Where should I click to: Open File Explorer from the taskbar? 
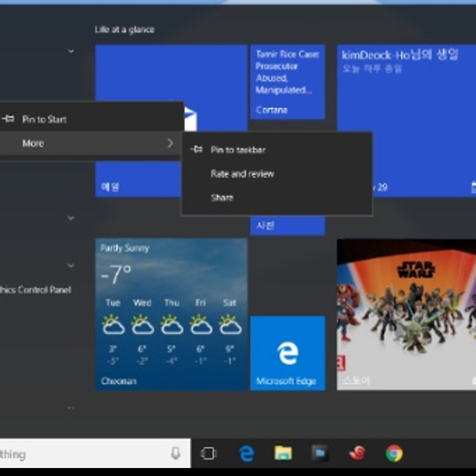coord(283,453)
